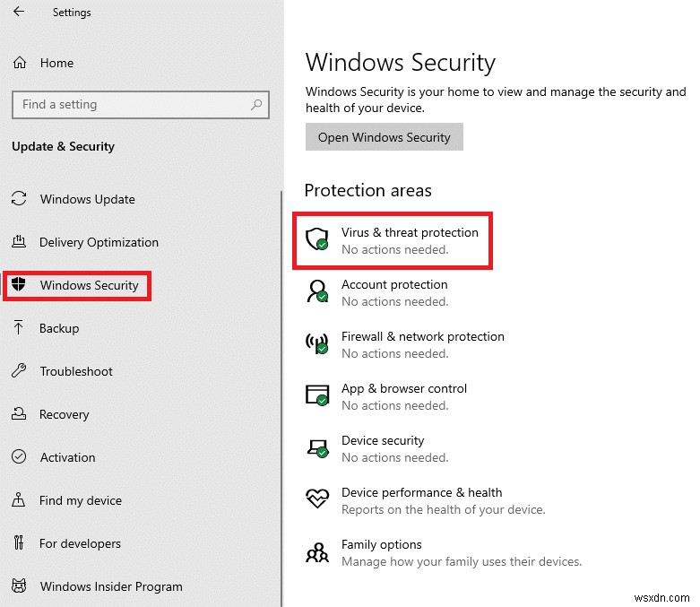700x607 pixels.
Task: Click the search magnifier icon
Action: click(x=256, y=105)
